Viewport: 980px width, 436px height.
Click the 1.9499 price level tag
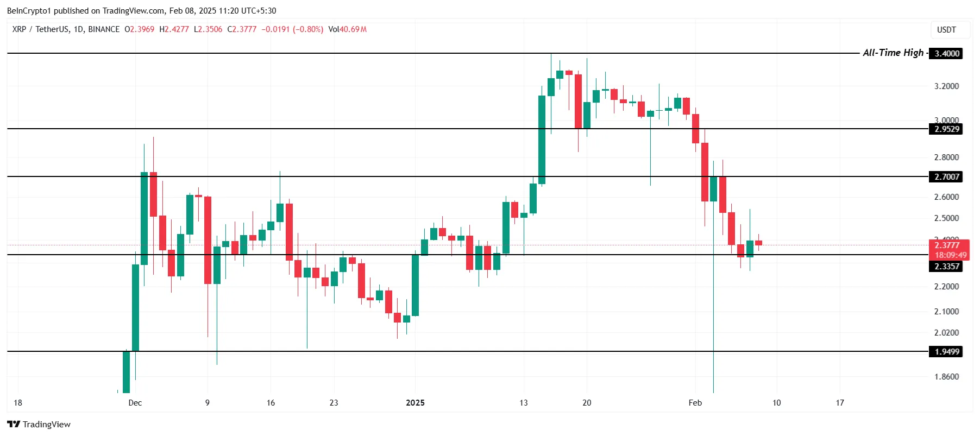[x=946, y=351]
